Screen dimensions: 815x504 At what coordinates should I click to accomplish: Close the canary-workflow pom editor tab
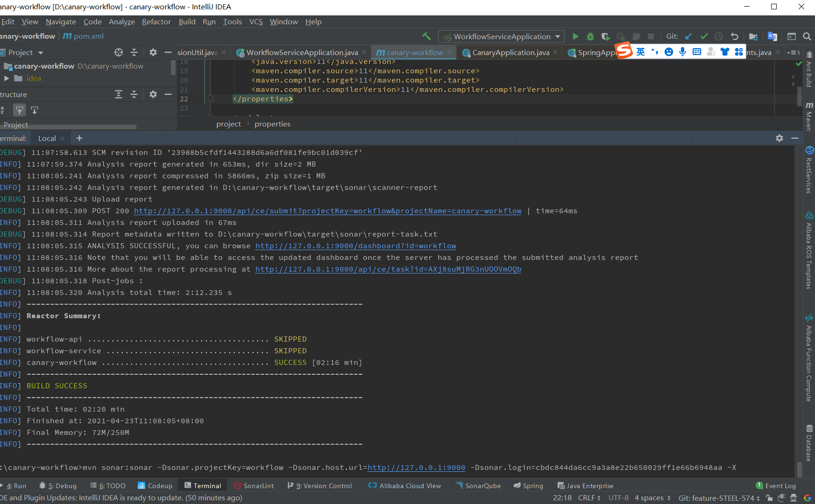(450, 52)
